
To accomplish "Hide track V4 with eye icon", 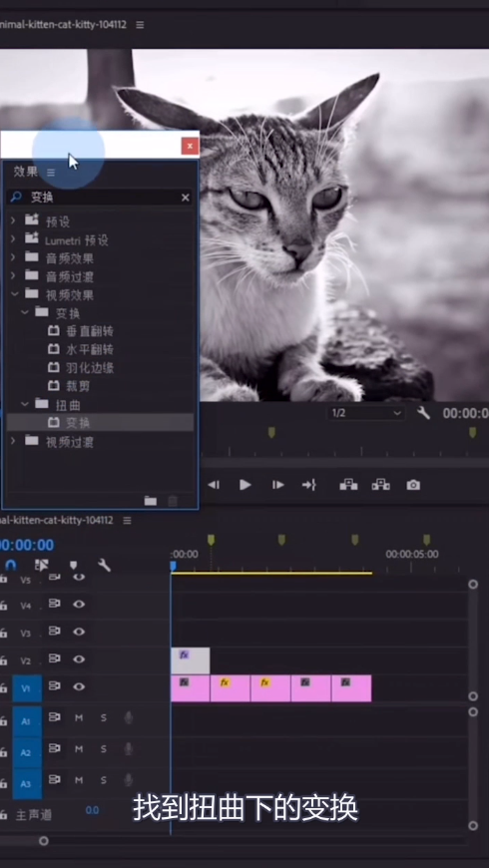I will click(x=79, y=604).
